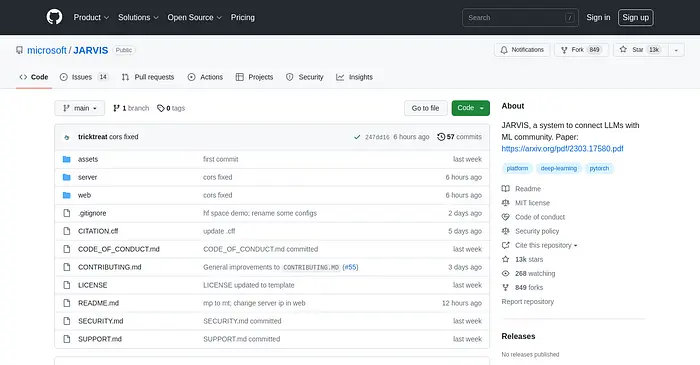Click the Fork button
The height and width of the screenshot is (365, 700).
(581, 50)
